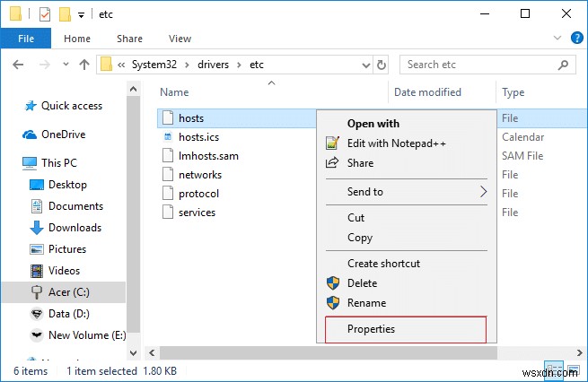Image resolution: width=588 pixels, height=382 pixels.
Task: Sort by the Type column header
Action: [x=513, y=92]
